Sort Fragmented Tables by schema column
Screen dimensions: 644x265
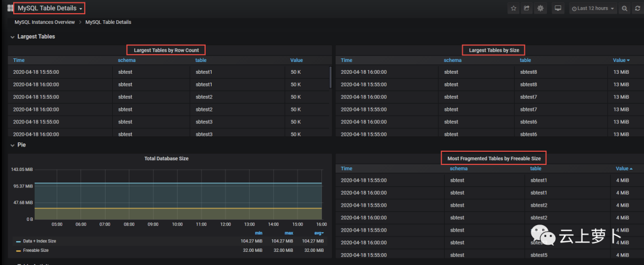[x=459, y=169]
